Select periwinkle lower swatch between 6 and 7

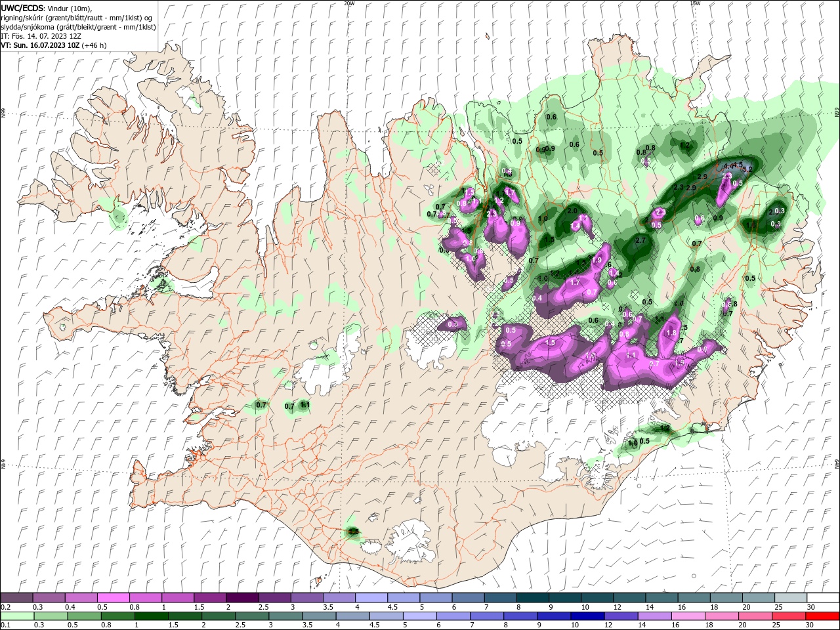tap(453, 616)
